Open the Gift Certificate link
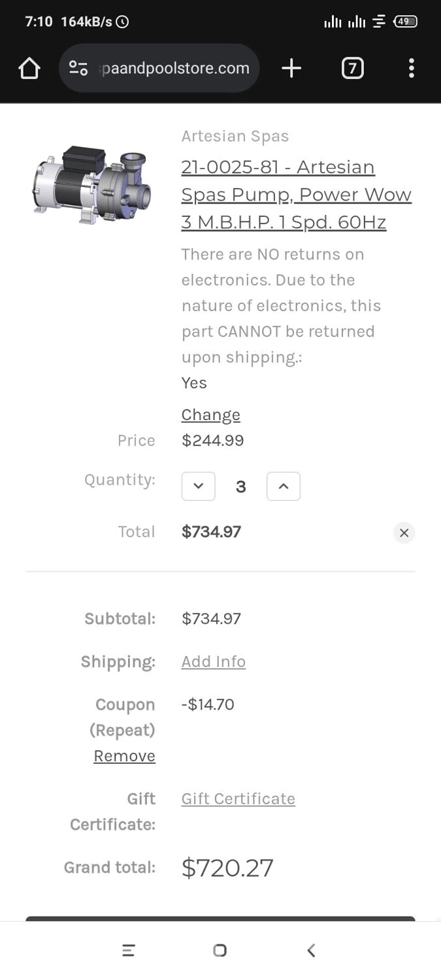Image resolution: width=441 pixels, height=980 pixels. pos(238,798)
